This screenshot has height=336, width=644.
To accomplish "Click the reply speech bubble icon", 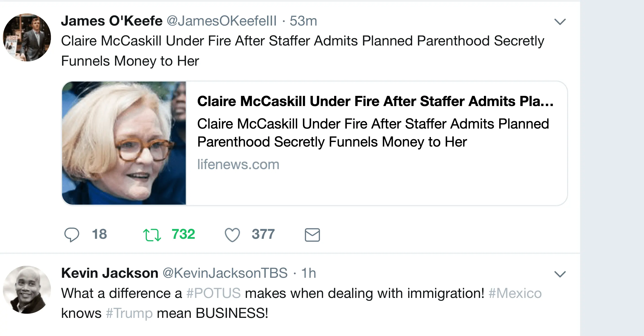I will point(72,235).
